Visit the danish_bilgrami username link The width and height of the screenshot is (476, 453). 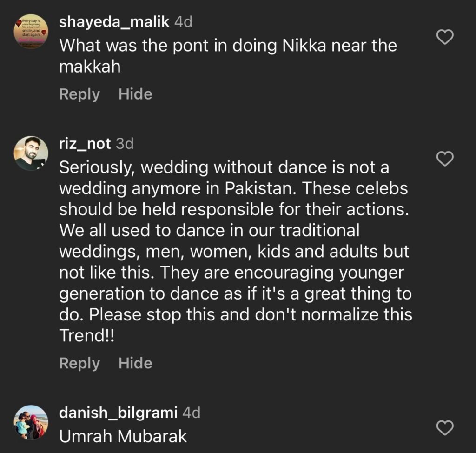[x=119, y=413]
